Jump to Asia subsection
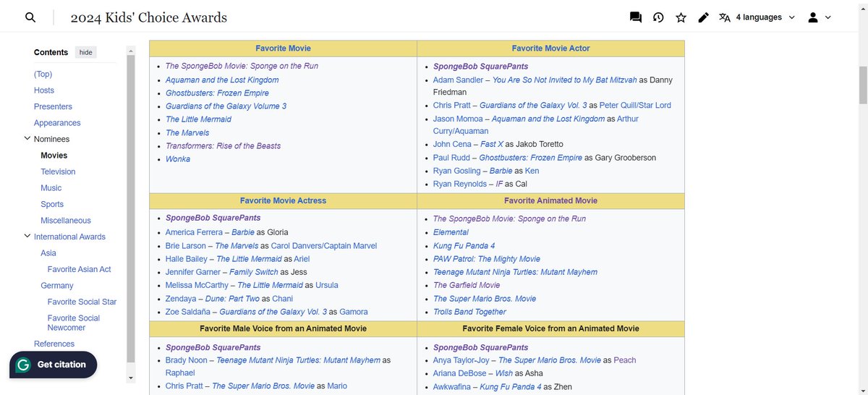 (x=48, y=253)
